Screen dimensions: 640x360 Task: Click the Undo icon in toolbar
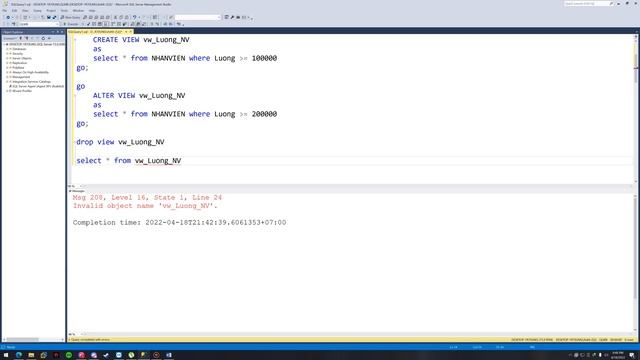tap(134, 17)
